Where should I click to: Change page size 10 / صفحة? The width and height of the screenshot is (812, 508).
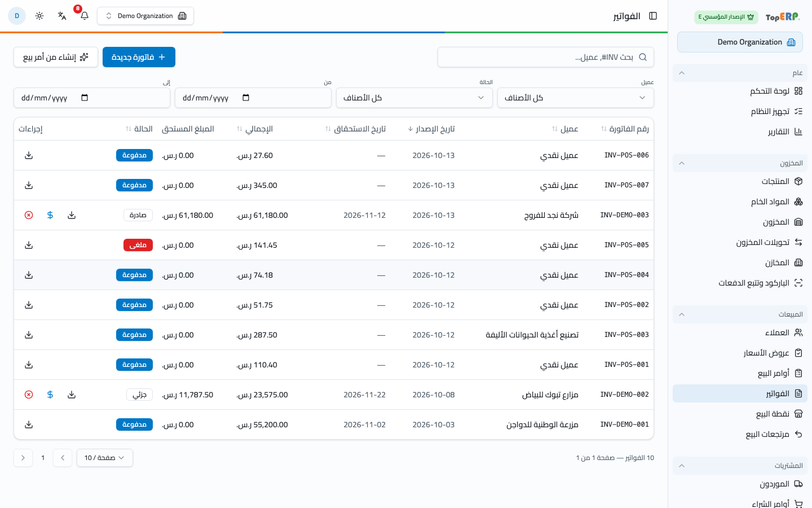click(105, 458)
